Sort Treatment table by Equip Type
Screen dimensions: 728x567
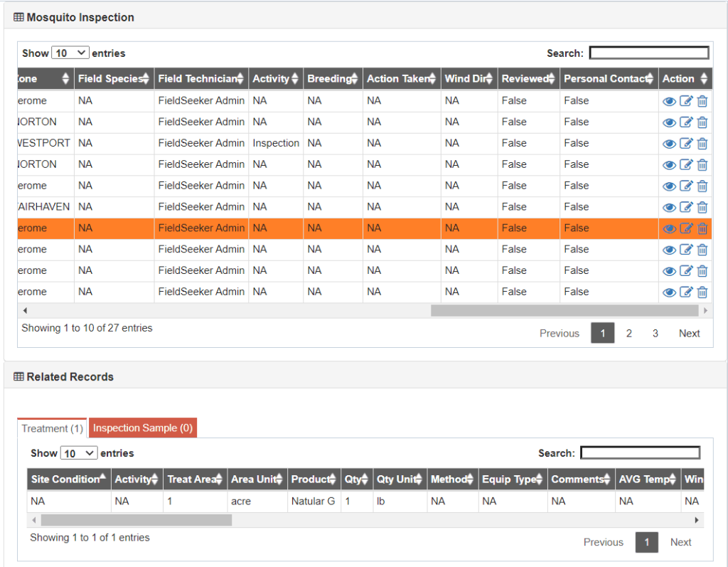tap(513, 479)
